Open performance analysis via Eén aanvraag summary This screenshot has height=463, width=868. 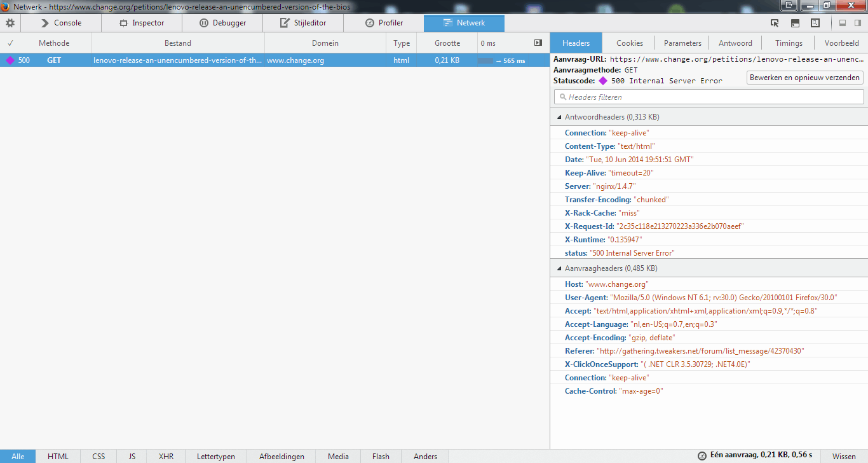(755, 456)
